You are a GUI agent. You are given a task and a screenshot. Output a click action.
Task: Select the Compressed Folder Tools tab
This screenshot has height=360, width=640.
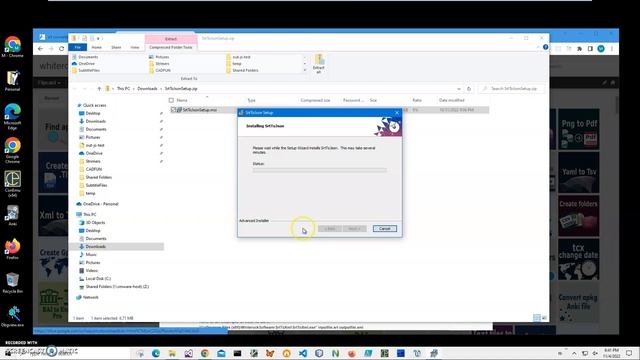pyautogui.click(x=171, y=47)
